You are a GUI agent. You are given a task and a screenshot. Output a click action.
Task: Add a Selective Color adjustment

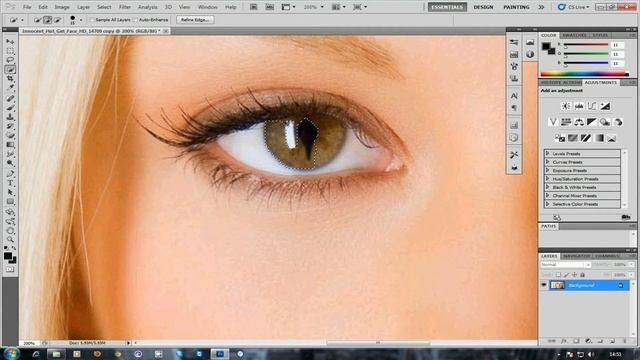pyautogui.click(x=611, y=138)
